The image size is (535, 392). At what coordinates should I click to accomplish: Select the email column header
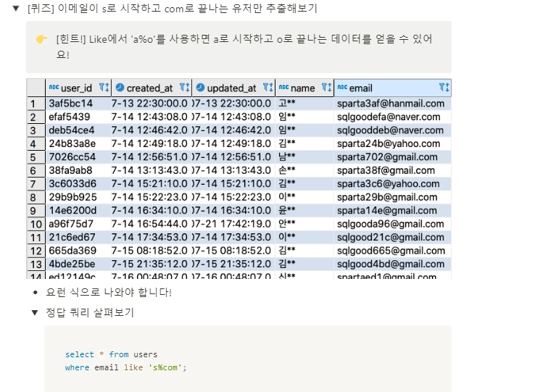coord(392,88)
